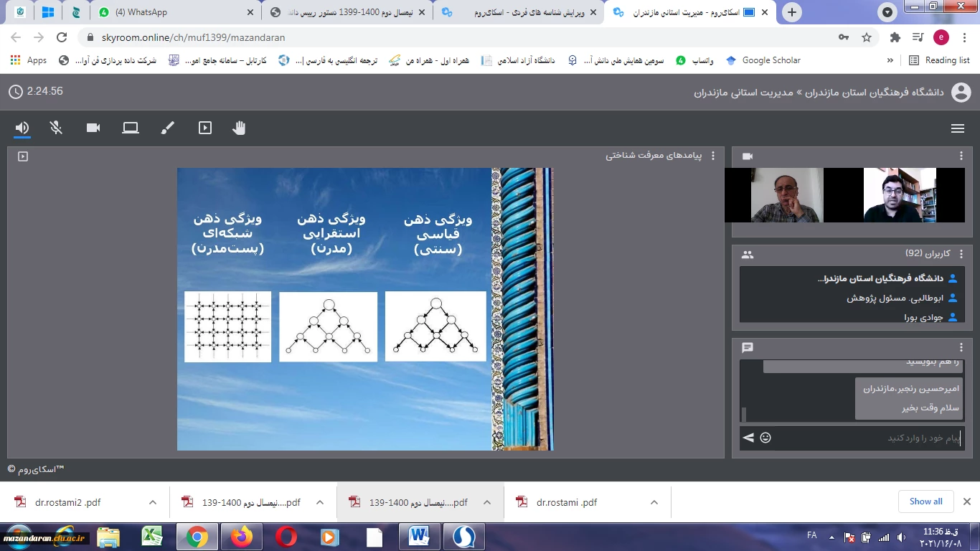Screen dimensions: 980x551
Task: Open Google Scholar bookmark
Action: pyautogui.click(x=763, y=60)
